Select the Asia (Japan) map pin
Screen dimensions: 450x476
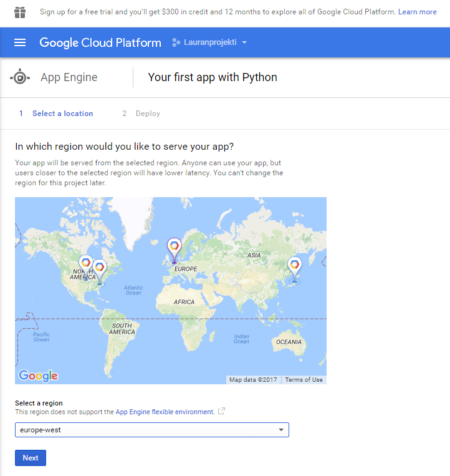tap(294, 270)
